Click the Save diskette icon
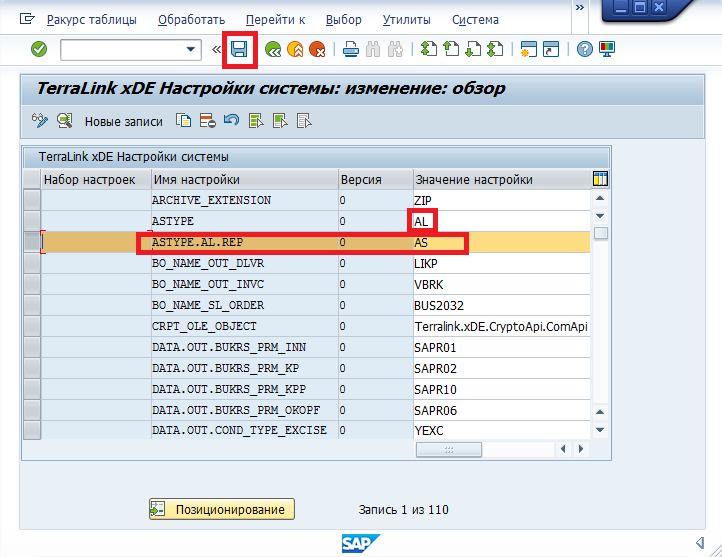This screenshot has height=557, width=722. (x=239, y=49)
